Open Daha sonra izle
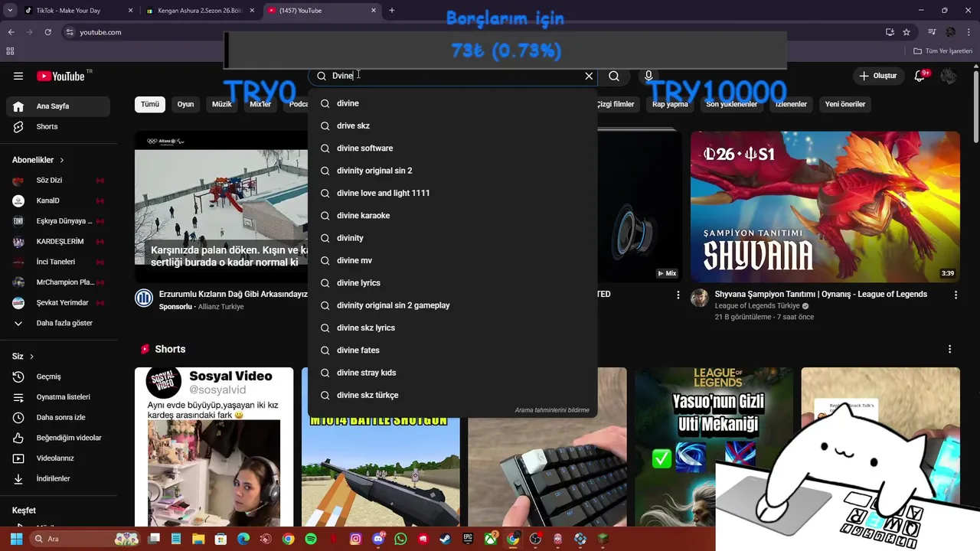The image size is (980, 551). (x=58, y=417)
